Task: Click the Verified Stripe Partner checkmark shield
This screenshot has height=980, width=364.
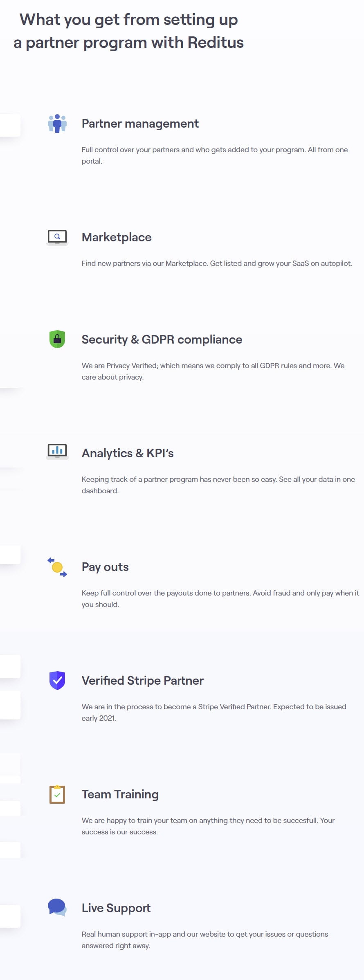Action: point(57,680)
